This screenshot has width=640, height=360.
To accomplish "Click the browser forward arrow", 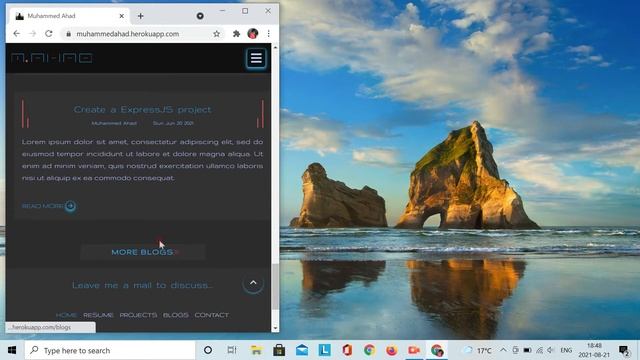I will (x=33, y=33).
